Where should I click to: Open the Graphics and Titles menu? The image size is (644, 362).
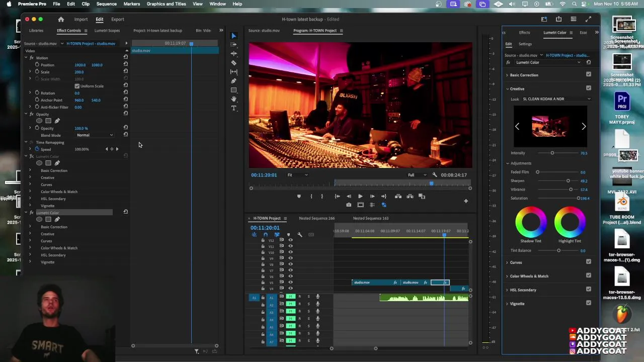click(166, 4)
